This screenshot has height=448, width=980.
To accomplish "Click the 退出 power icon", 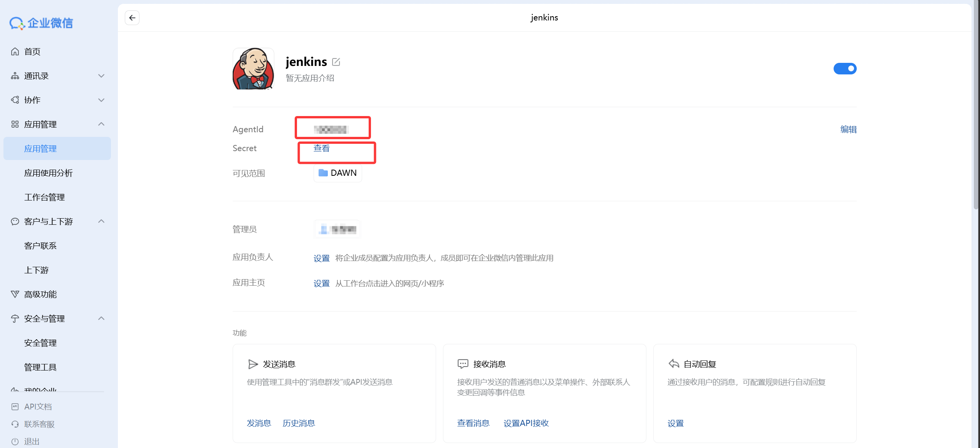I will click(x=15, y=441).
